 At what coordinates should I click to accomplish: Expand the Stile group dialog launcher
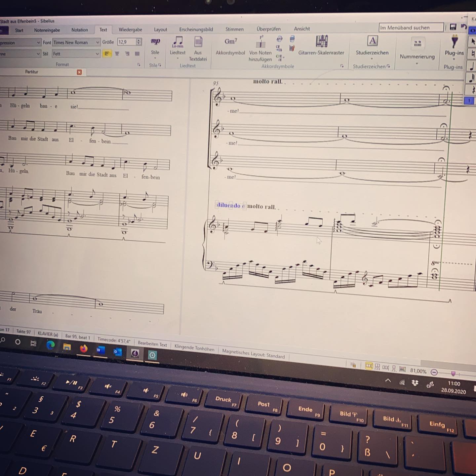pos(160,65)
